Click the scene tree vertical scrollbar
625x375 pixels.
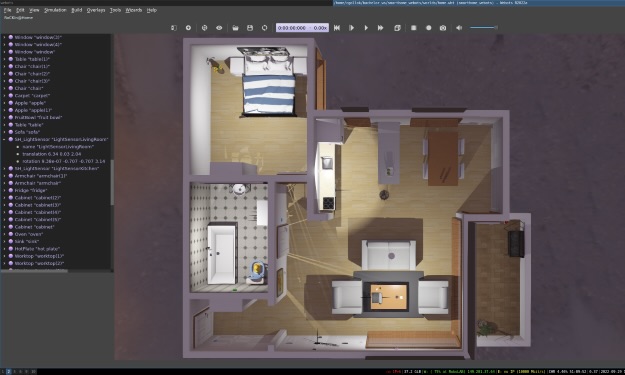coord(112,183)
